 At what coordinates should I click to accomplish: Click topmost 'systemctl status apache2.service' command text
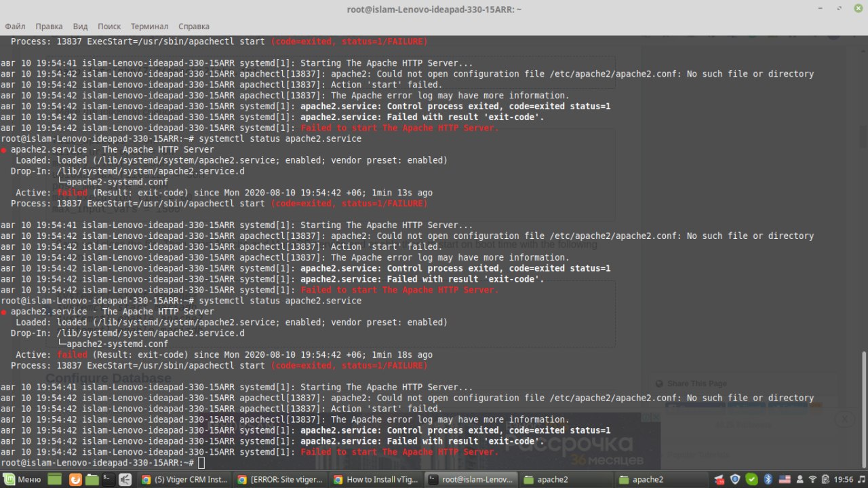279,138
